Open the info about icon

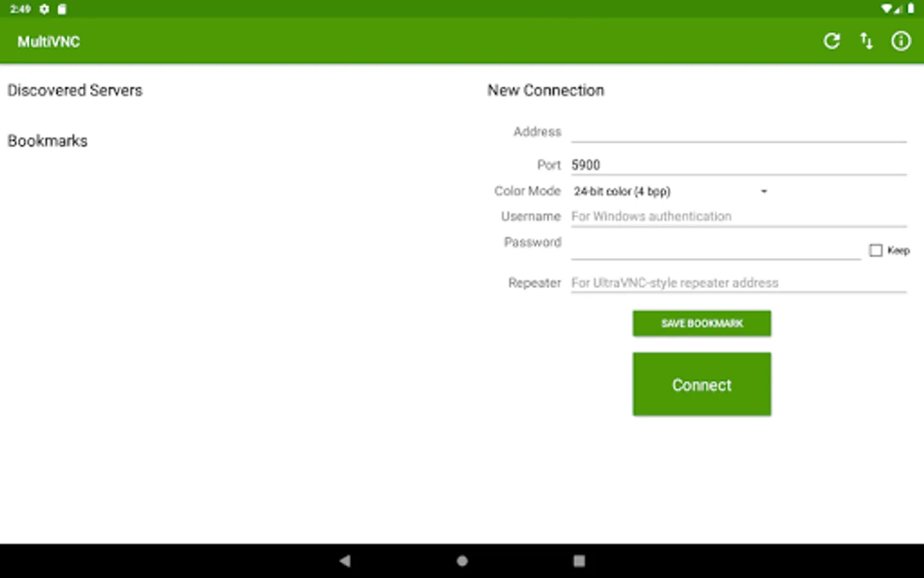click(x=901, y=41)
